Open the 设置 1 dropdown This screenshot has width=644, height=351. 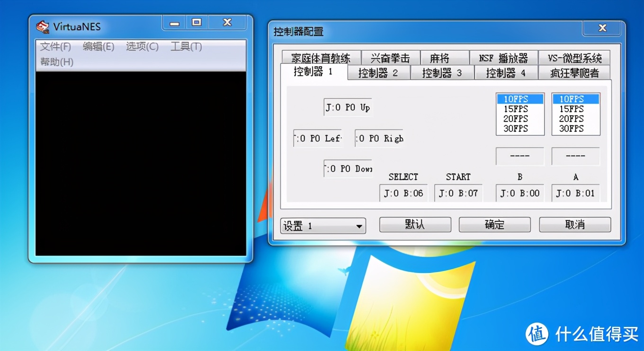click(x=322, y=226)
